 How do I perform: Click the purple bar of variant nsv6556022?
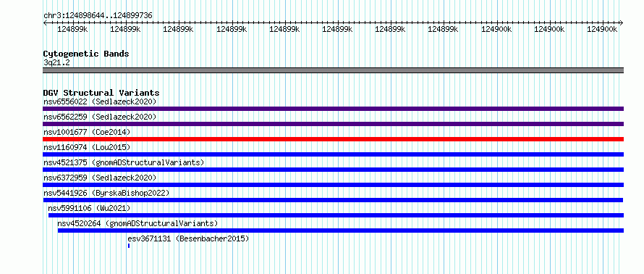click(333, 109)
